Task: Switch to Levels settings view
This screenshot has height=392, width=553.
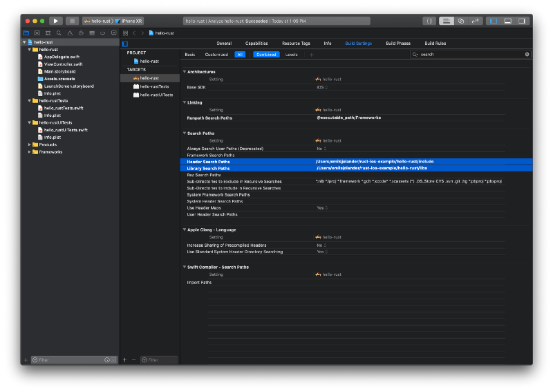Action: [x=291, y=55]
